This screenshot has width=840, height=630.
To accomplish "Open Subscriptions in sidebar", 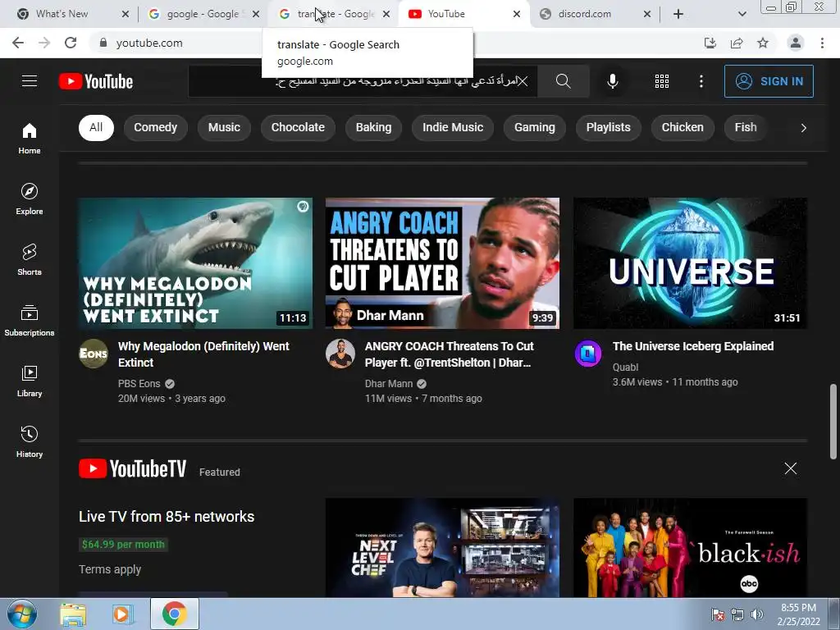I will pos(30,321).
